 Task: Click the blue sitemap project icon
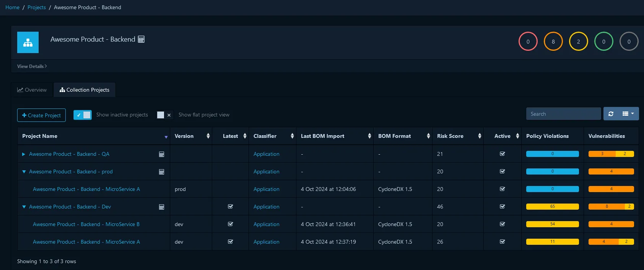coord(28,42)
